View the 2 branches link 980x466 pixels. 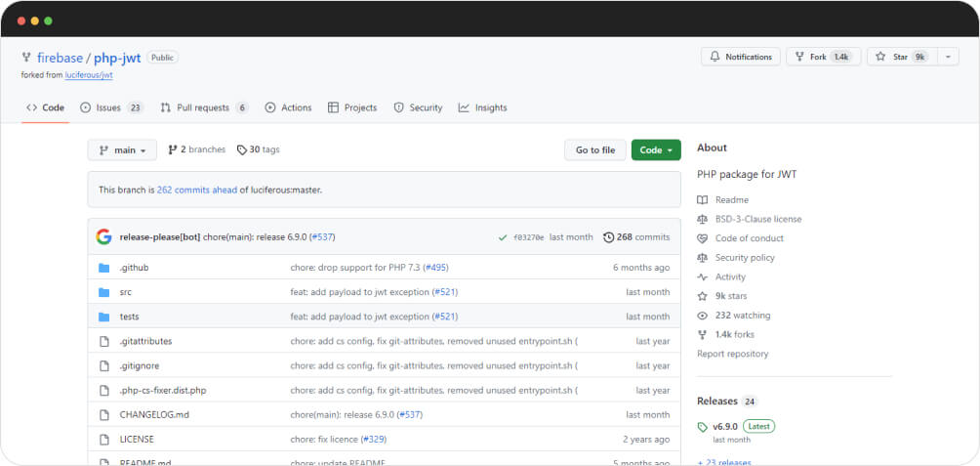(197, 149)
